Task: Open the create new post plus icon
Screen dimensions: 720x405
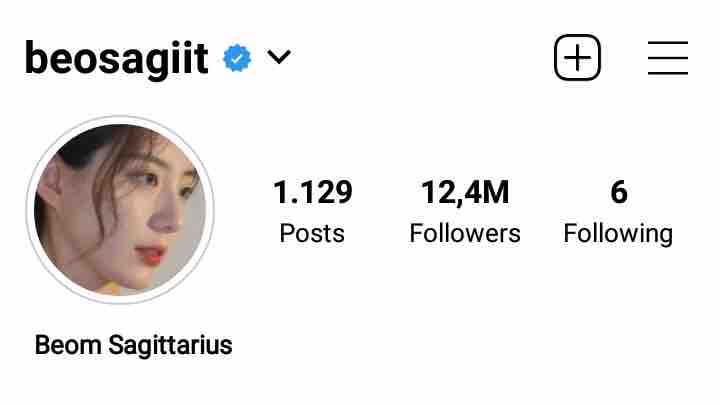Action: (x=577, y=57)
